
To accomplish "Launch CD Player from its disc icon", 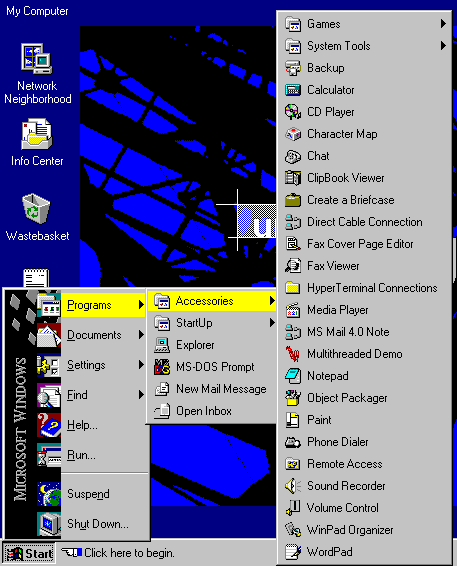I will [293, 112].
